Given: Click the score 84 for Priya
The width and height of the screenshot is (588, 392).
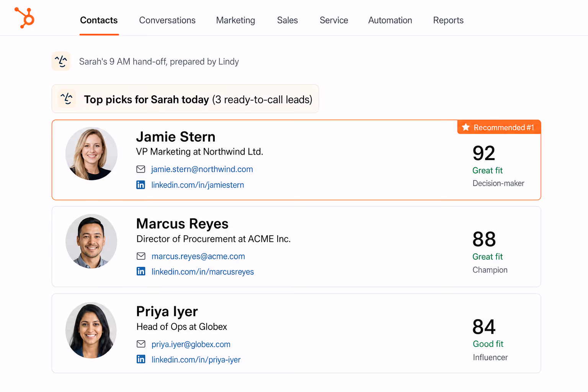Looking at the screenshot, I should 484,327.
